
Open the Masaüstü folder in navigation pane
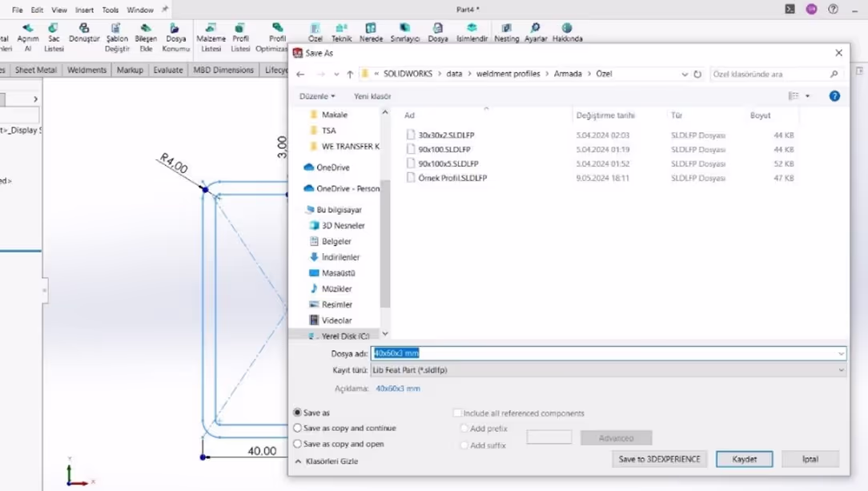(338, 273)
